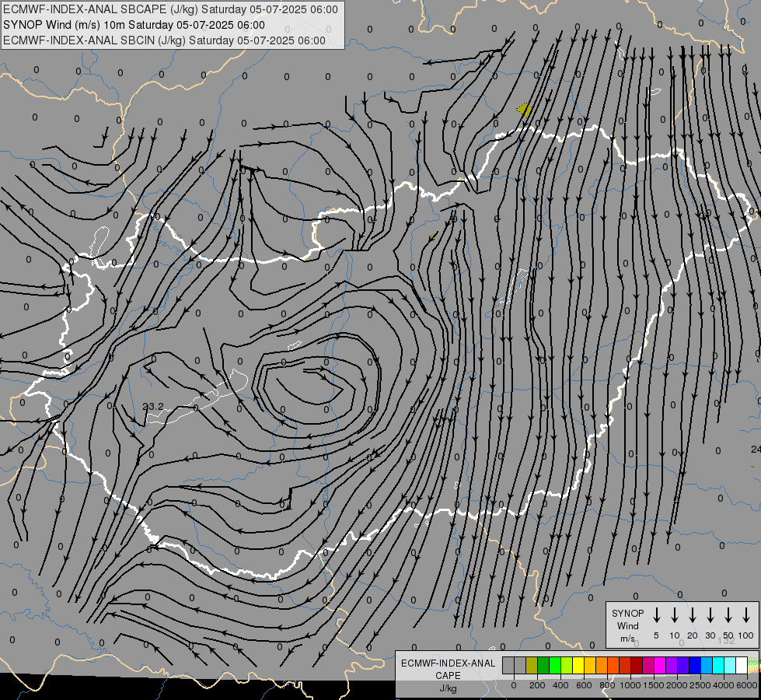Click the olive CAPE patch on the map

coord(525,110)
